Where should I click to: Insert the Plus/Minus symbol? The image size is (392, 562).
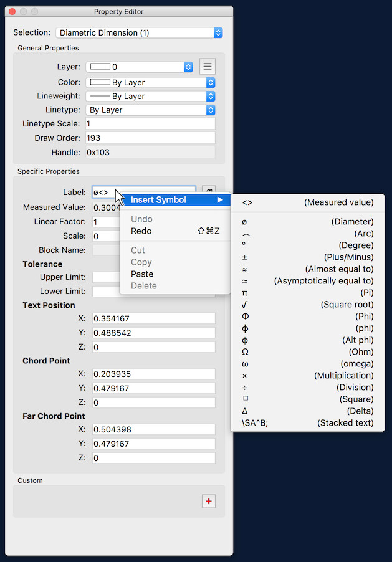[308, 257]
